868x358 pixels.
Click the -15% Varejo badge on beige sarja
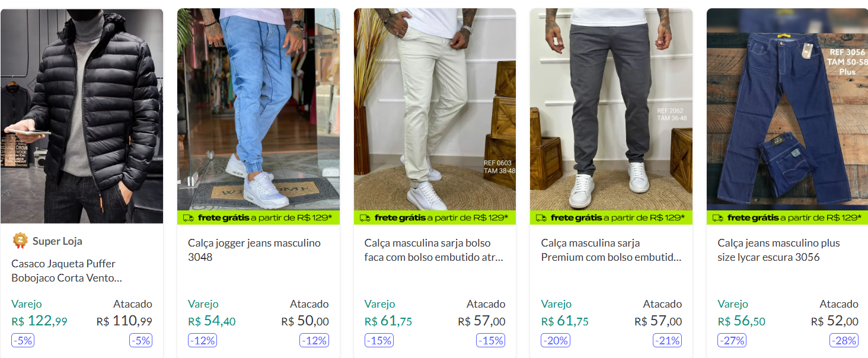[379, 341]
